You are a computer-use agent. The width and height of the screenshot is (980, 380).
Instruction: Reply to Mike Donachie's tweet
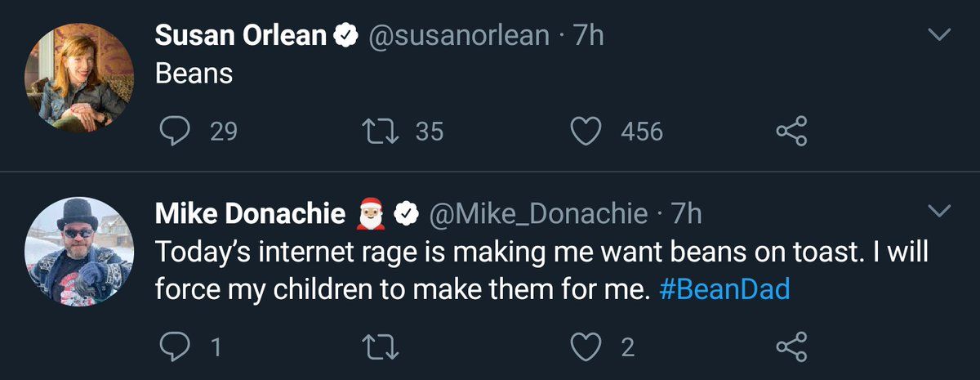point(174,348)
